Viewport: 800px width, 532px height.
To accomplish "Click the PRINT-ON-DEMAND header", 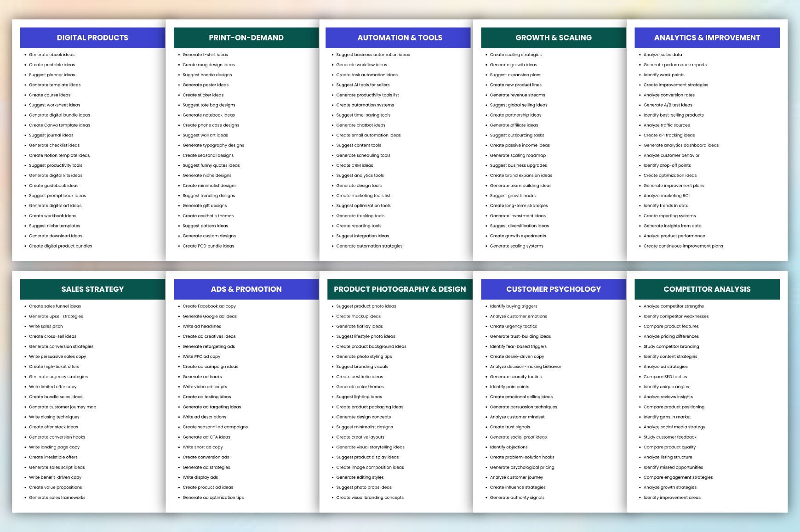I will [246, 38].
